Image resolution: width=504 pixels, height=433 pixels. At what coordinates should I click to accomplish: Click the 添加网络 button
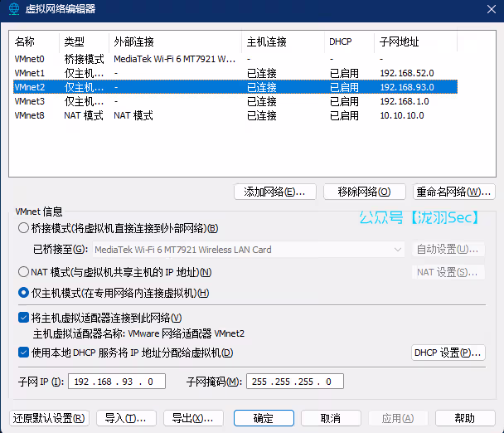tap(275, 192)
